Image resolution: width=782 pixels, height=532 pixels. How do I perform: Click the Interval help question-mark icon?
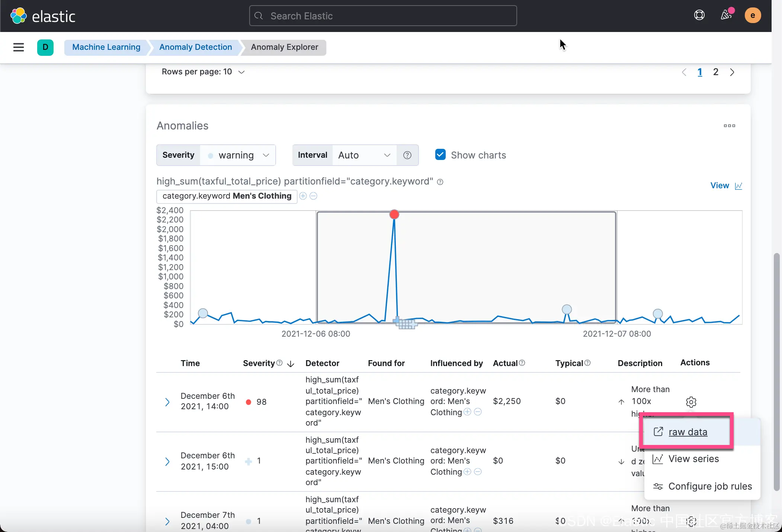[x=407, y=155]
